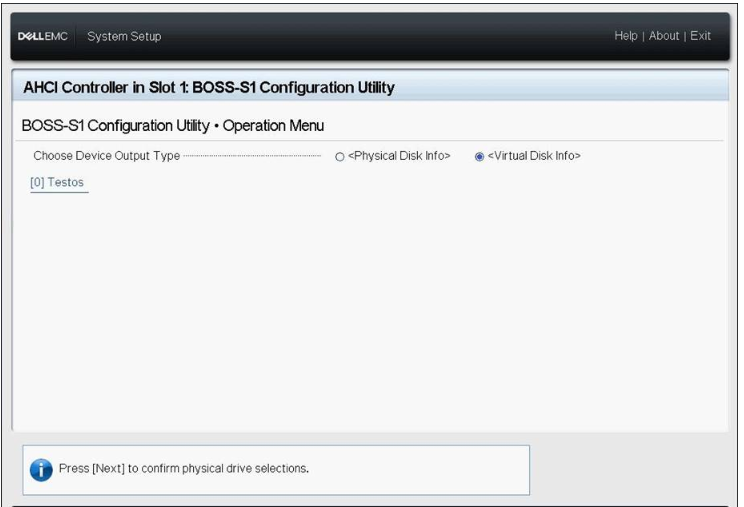Click the System Setup title text

tap(124, 37)
